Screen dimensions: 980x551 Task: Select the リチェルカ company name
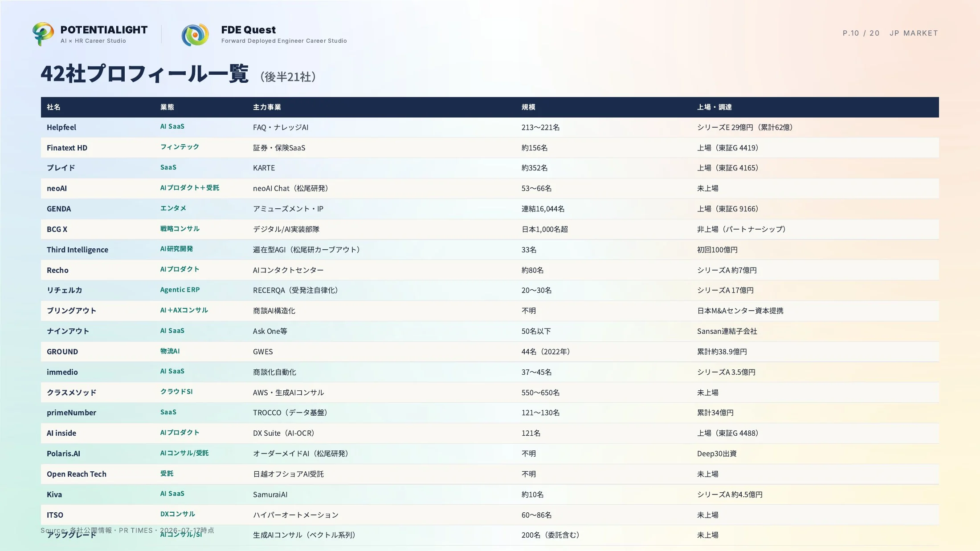[x=64, y=290]
